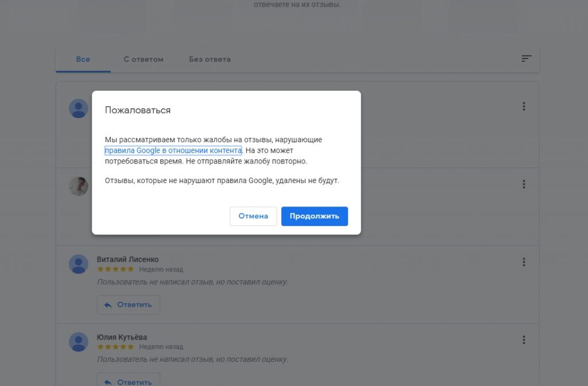Switch to the "С ответом" tab
This screenshot has width=588, height=386.
point(144,59)
